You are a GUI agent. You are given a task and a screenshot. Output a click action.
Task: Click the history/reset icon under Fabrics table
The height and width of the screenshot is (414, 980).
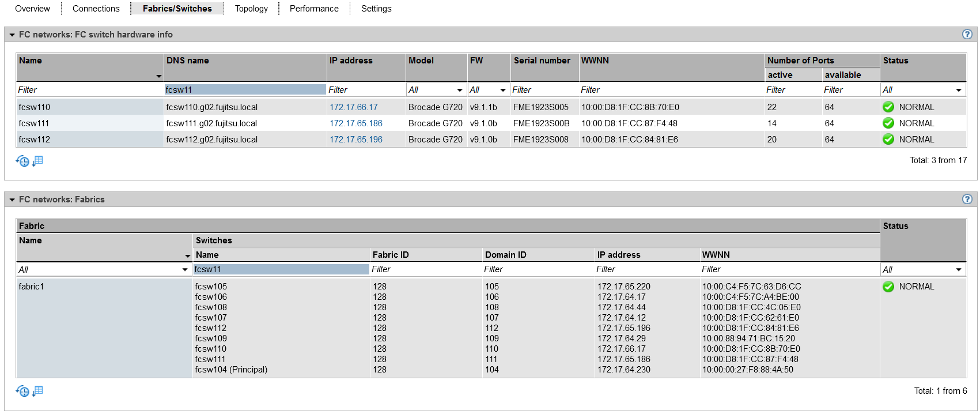tap(22, 392)
